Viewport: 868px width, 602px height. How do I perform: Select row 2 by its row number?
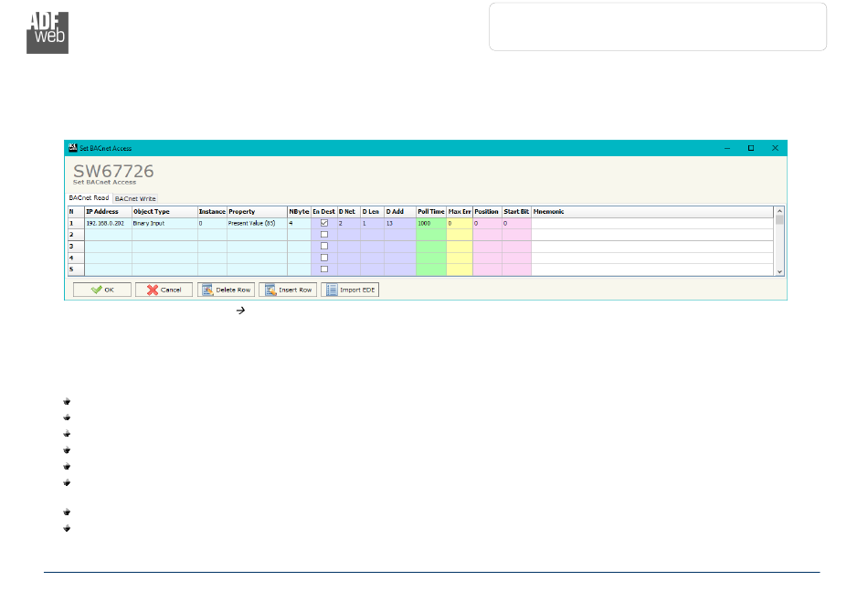tap(76, 235)
